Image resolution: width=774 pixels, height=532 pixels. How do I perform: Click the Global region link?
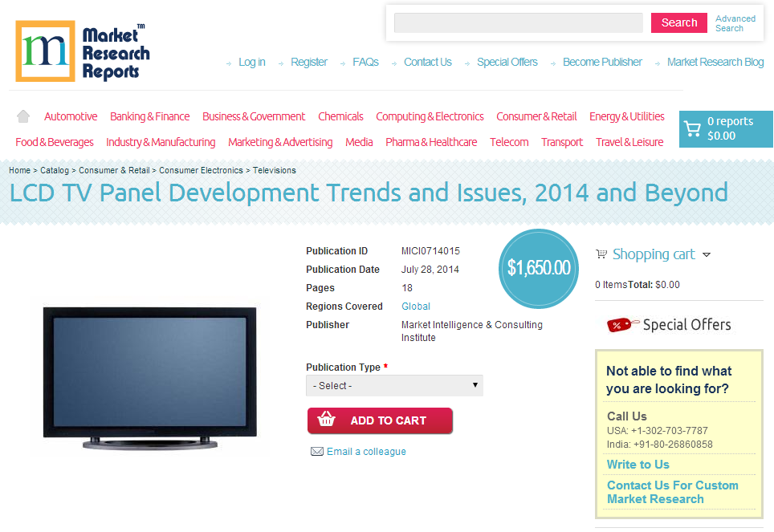416,307
